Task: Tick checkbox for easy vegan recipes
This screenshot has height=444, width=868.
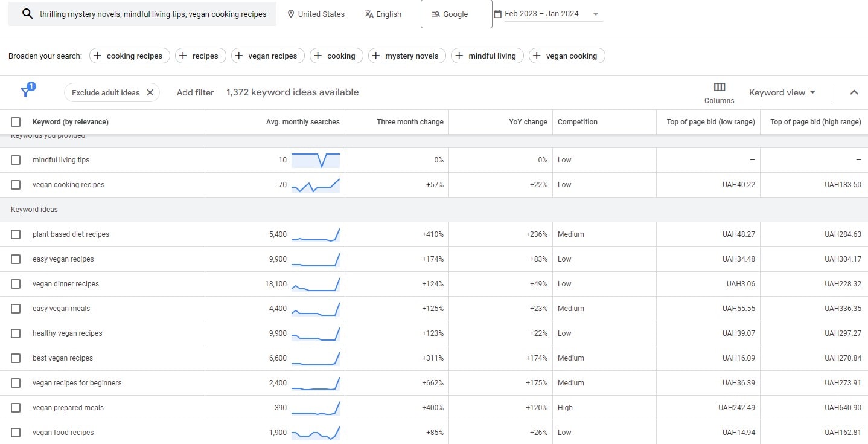Action: pyautogui.click(x=16, y=259)
